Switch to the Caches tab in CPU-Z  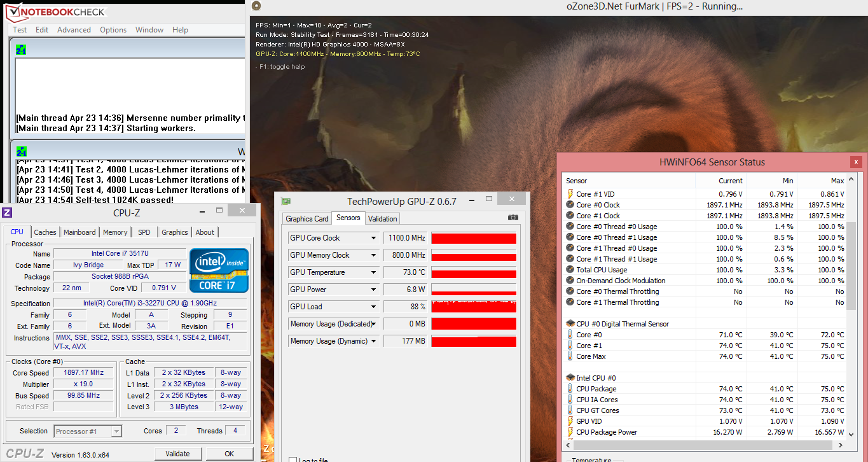45,232
